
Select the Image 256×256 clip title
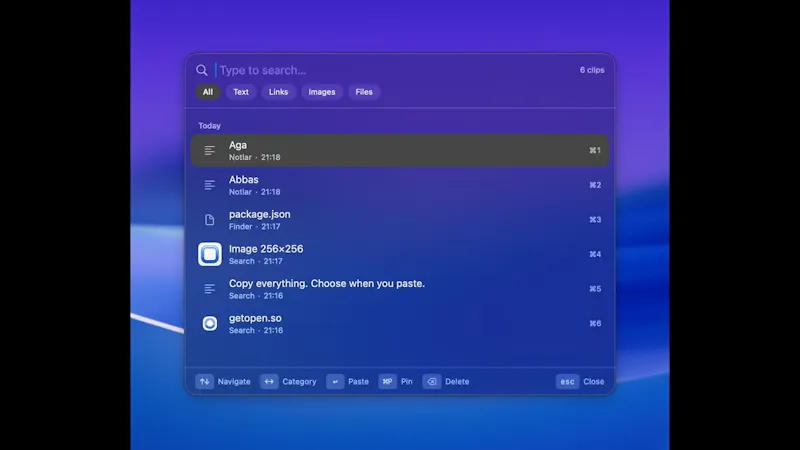point(266,249)
